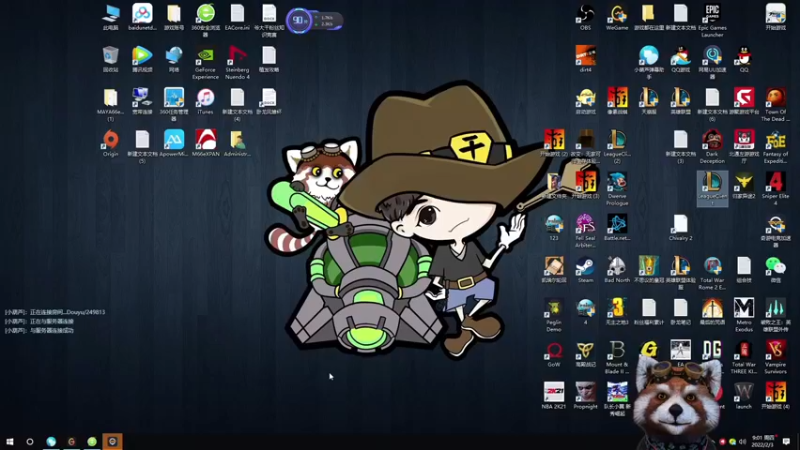Open the green WeChat shortcut
800x450 pixels.
(x=775, y=269)
